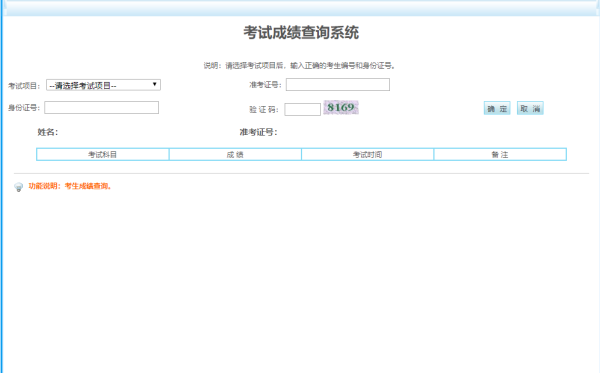
Task: Click the 确定 button
Action: pyautogui.click(x=497, y=109)
